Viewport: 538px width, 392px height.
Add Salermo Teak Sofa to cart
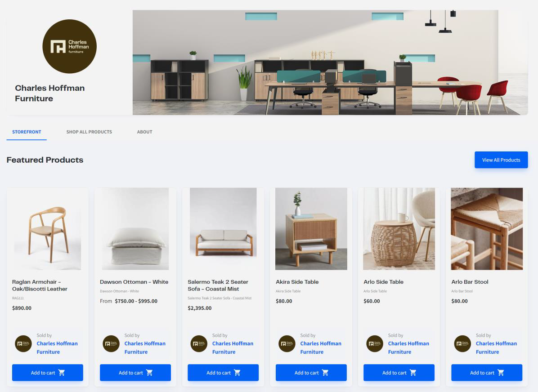[223, 373]
